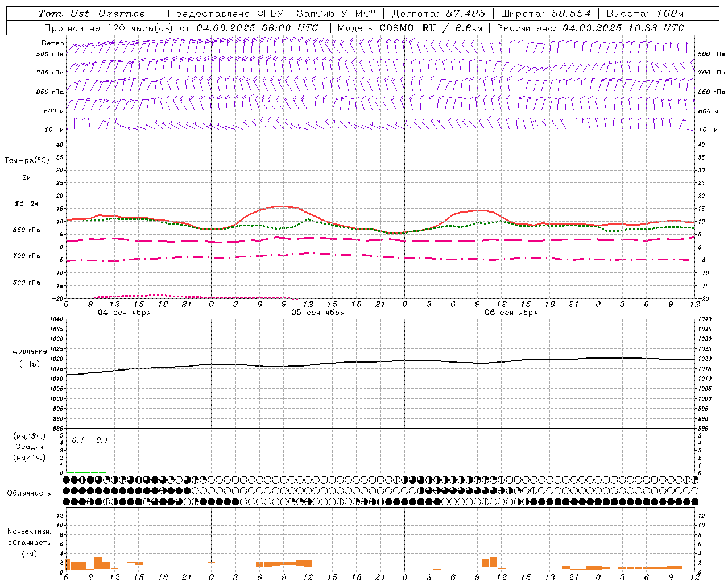The width and height of the screenshot is (728, 582).
Task: Select the Высота: 168м field
Action: [x=646, y=14]
